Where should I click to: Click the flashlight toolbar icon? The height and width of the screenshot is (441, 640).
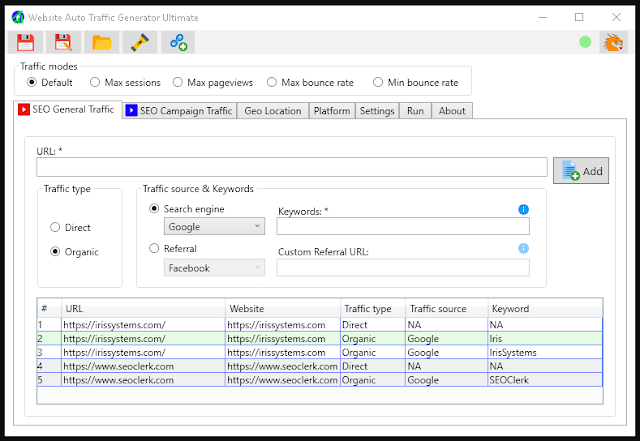(x=140, y=42)
